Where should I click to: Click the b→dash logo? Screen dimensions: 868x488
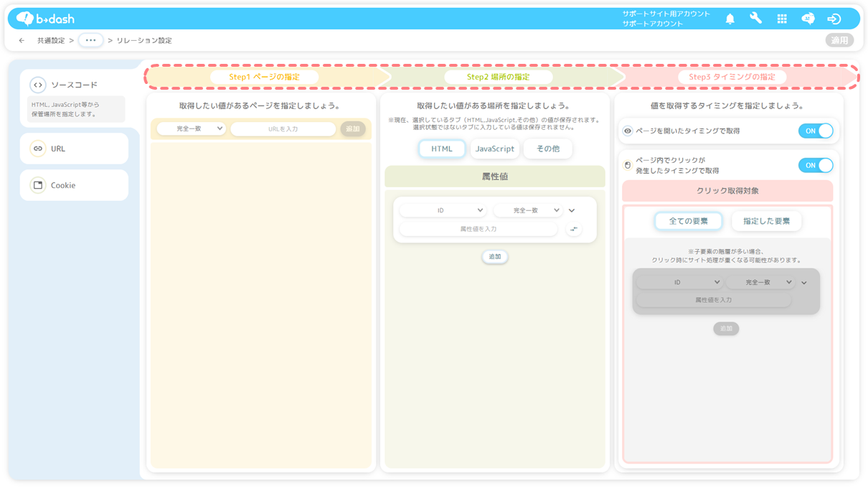pos(45,19)
